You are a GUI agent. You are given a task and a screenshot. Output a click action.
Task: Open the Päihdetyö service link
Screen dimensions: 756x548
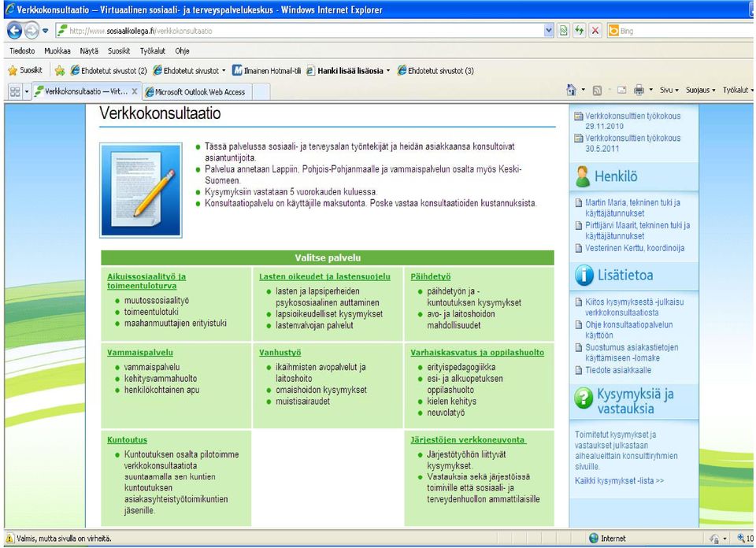click(x=431, y=276)
